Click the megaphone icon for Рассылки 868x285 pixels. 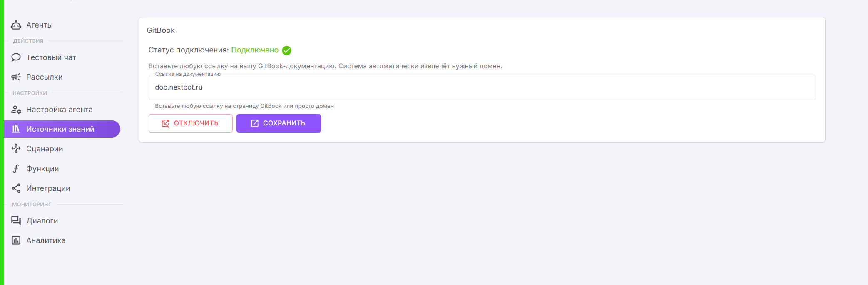[16, 77]
